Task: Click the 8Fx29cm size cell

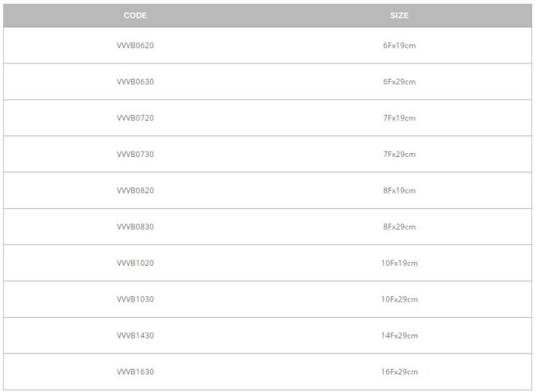Action: [x=399, y=227]
